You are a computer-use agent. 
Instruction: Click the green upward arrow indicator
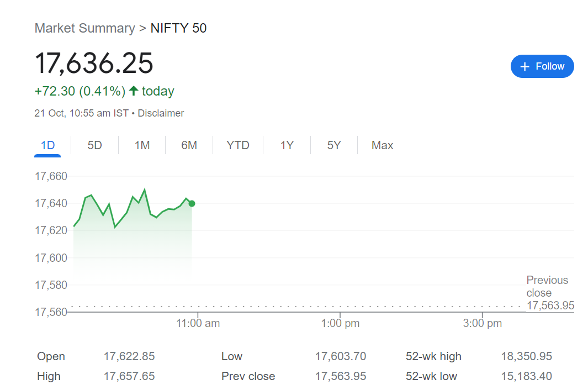[x=134, y=91]
